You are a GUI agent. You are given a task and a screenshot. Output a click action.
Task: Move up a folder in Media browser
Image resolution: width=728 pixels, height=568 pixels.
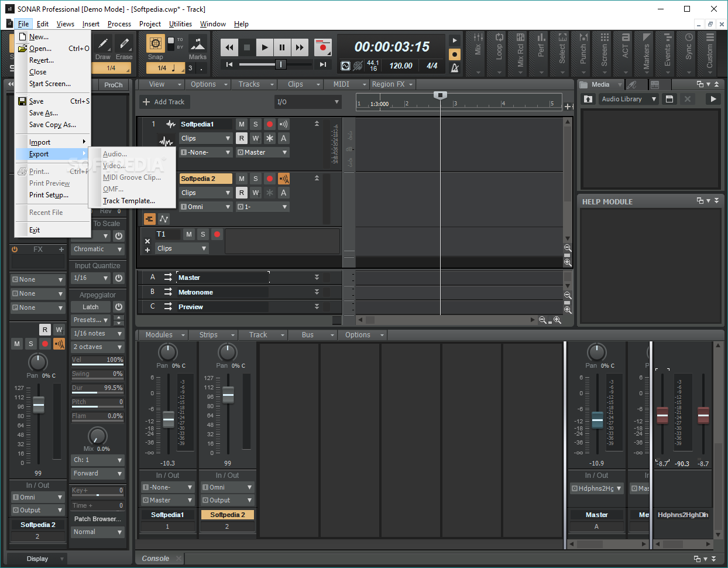(x=588, y=99)
